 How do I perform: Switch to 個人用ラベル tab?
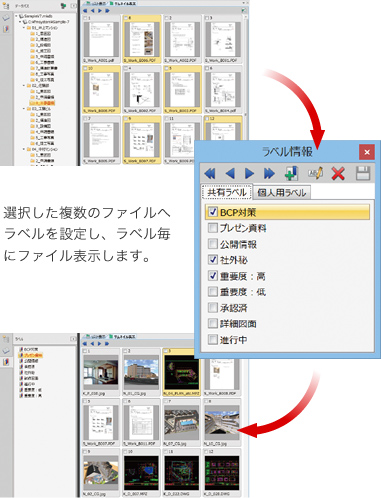point(282,193)
